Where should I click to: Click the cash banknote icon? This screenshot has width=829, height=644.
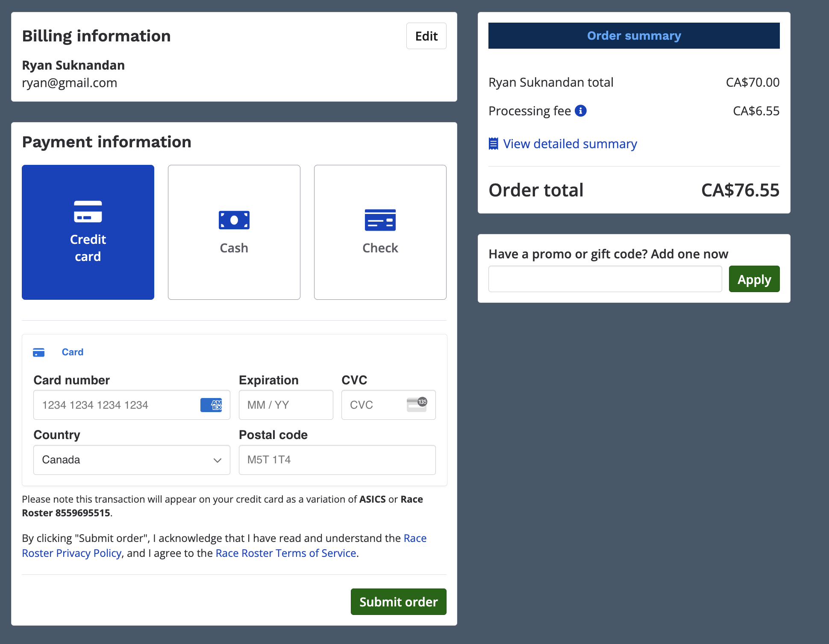pos(234,220)
